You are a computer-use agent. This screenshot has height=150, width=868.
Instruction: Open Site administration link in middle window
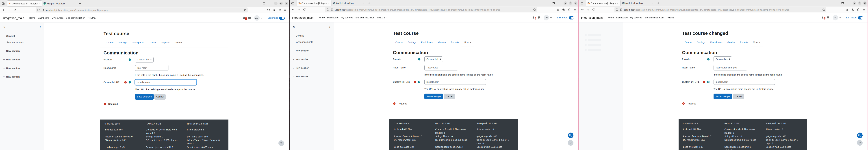coord(365,18)
